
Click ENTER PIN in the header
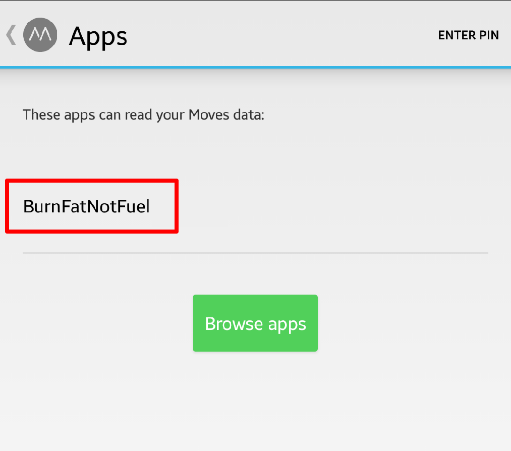pyautogui.click(x=468, y=35)
